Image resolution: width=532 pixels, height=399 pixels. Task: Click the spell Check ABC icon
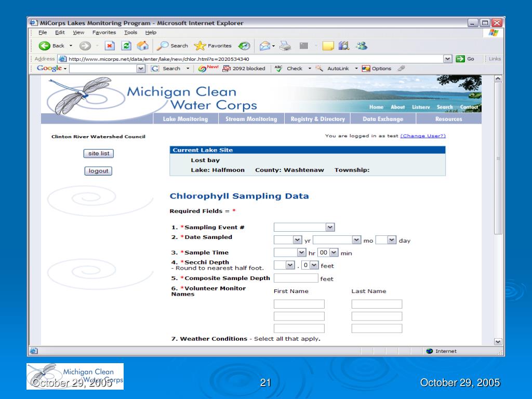(278, 68)
